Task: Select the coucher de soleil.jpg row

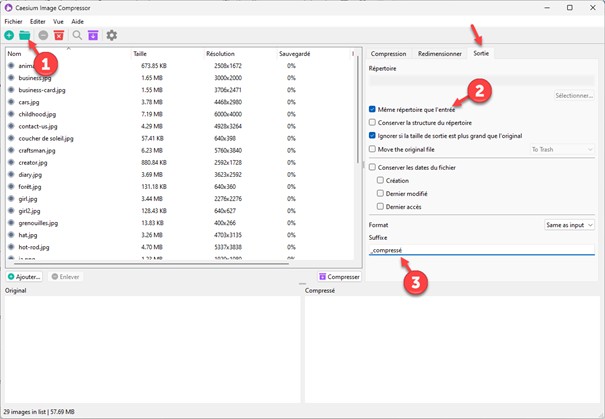Action: (x=180, y=138)
